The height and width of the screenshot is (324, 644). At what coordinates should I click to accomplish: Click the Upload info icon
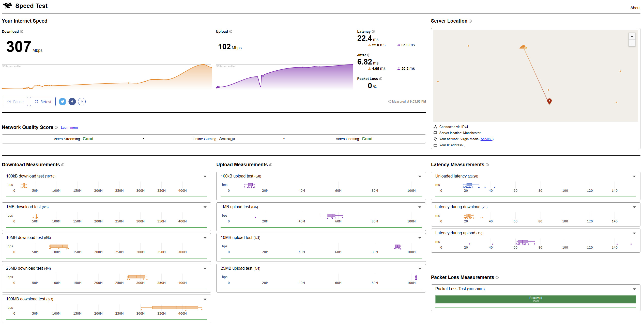click(231, 31)
